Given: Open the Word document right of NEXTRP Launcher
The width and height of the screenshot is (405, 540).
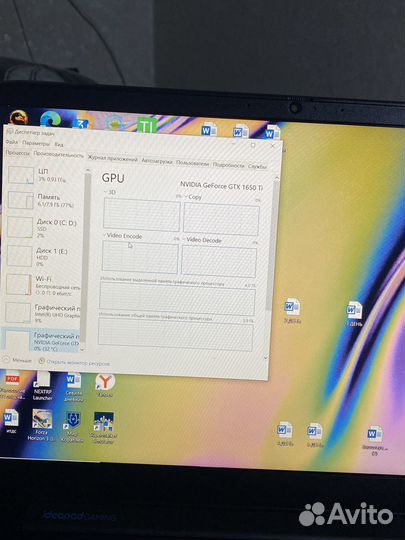Looking at the screenshot, I should tap(74, 387).
